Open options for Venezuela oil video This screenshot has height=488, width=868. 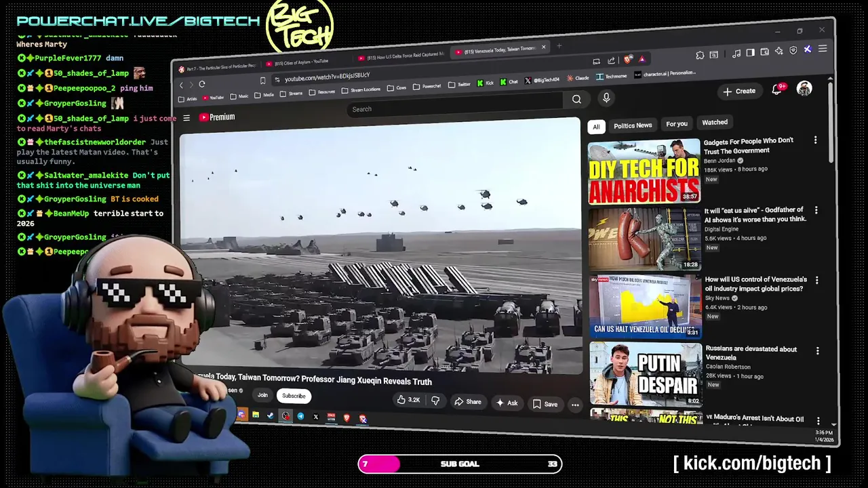coord(816,280)
